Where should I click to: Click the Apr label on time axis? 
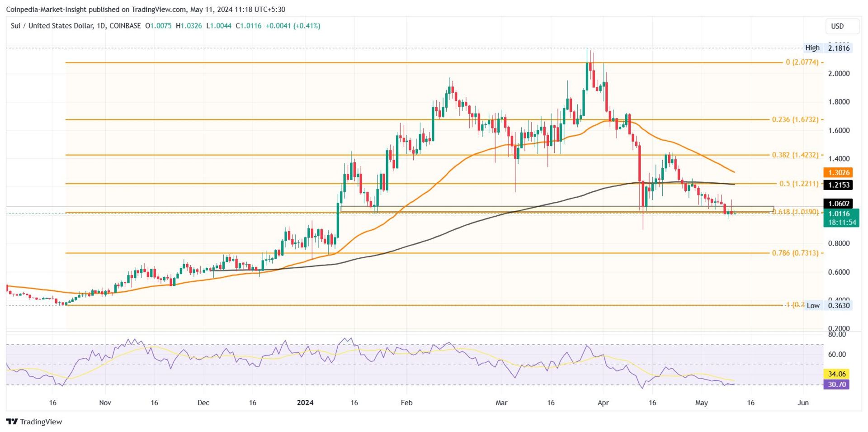[603, 403]
